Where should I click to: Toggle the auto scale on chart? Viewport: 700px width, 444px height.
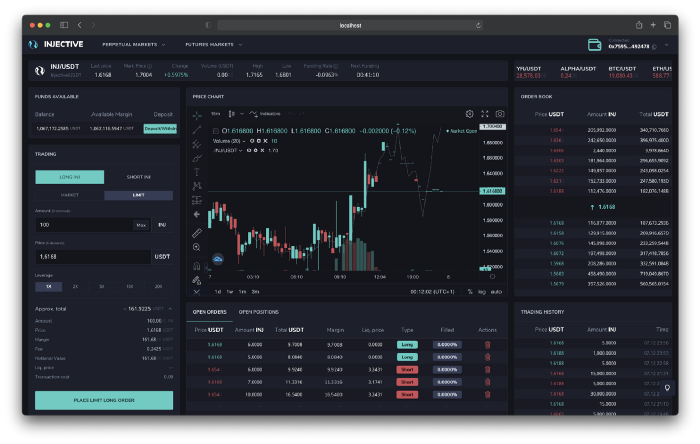tap(496, 292)
